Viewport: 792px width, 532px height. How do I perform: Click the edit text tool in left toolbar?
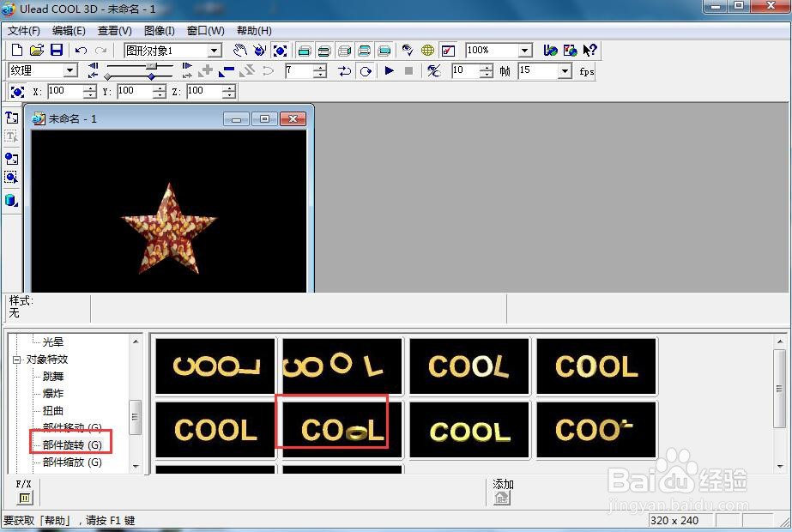12,137
